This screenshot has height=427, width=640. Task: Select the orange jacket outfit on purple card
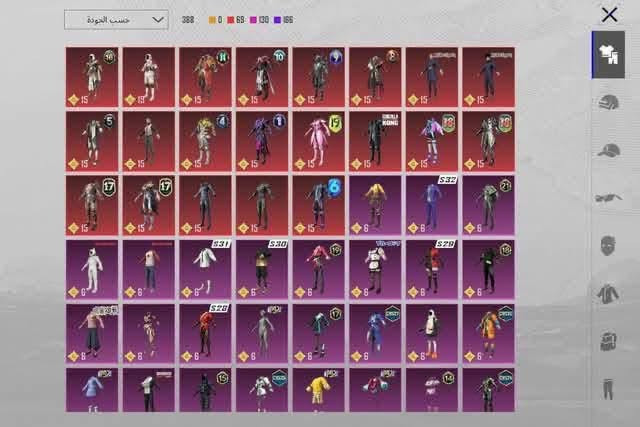click(489, 334)
